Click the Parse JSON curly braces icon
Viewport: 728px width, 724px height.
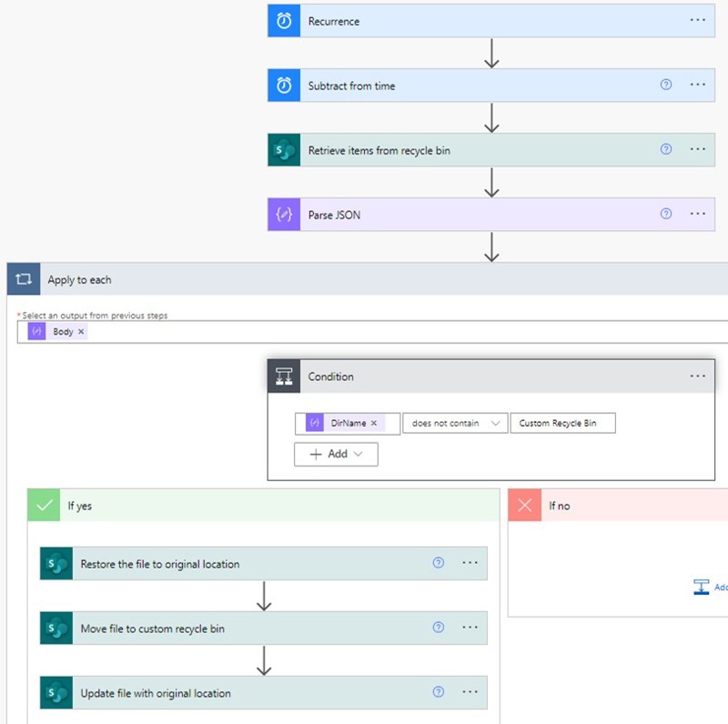point(284,215)
